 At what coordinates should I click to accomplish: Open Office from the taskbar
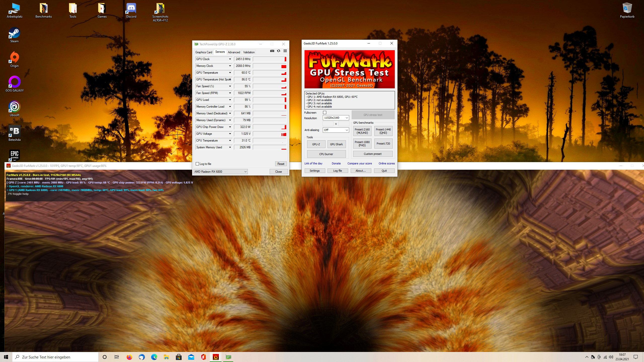(203, 357)
